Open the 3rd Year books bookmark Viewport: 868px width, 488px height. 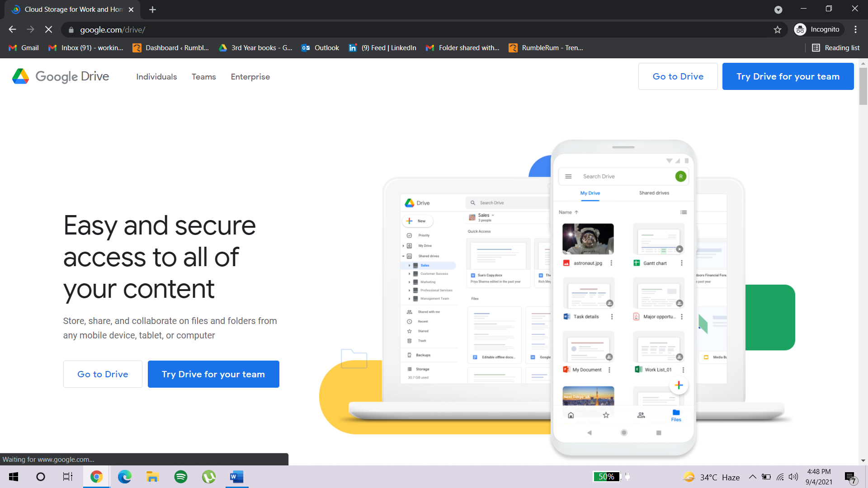[256, 48]
